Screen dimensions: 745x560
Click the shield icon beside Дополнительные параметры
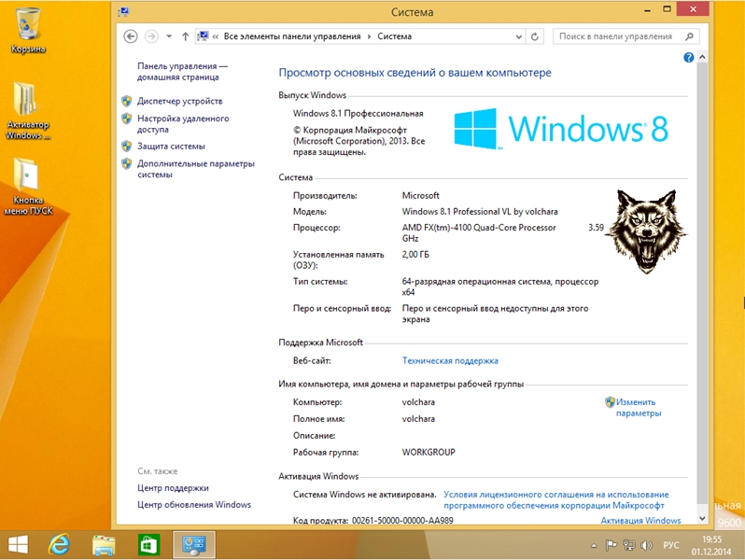click(x=126, y=163)
